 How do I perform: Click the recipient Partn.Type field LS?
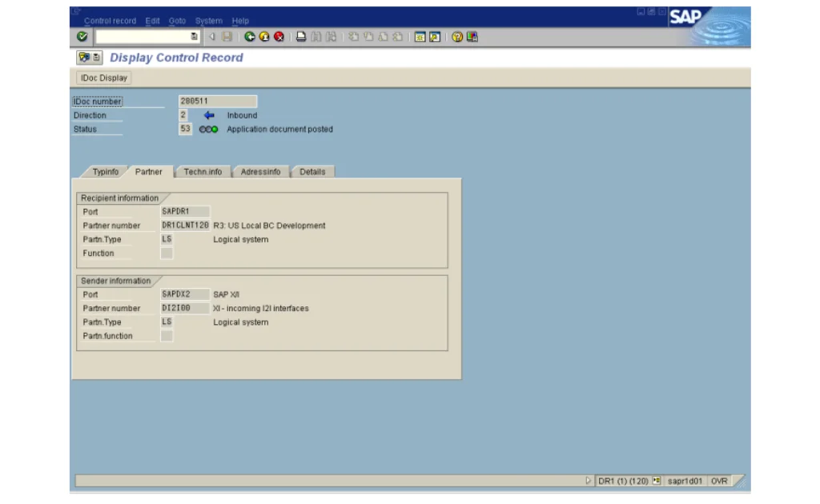coord(167,239)
